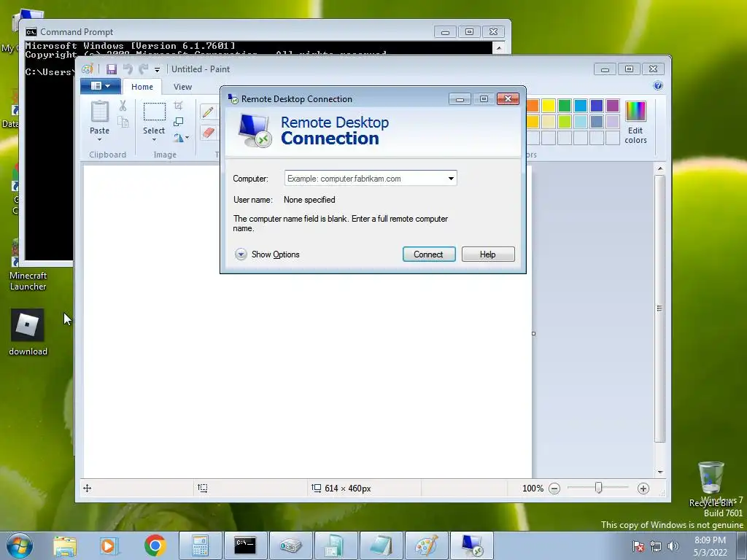Click the 100% zoom level text
The height and width of the screenshot is (560, 747).
click(533, 489)
